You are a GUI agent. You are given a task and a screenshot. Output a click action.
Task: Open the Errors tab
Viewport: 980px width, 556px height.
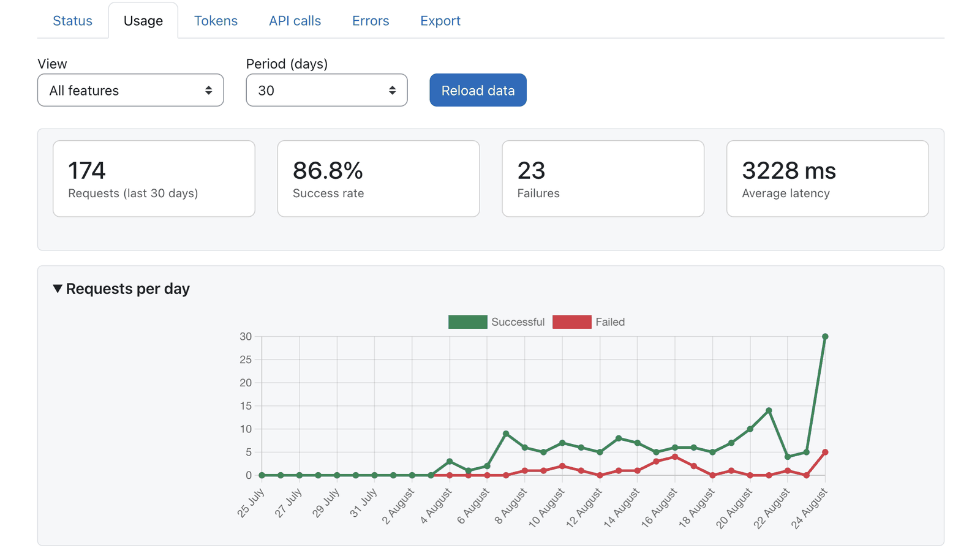(371, 21)
